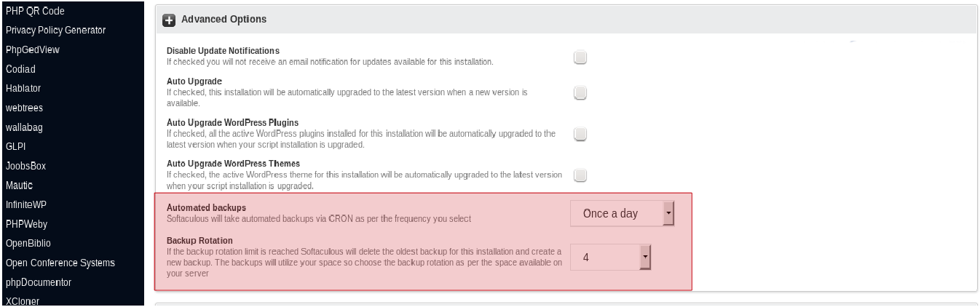Choose InfiniteWP in the sidebar
Screen dimensions: 980x307
26,204
